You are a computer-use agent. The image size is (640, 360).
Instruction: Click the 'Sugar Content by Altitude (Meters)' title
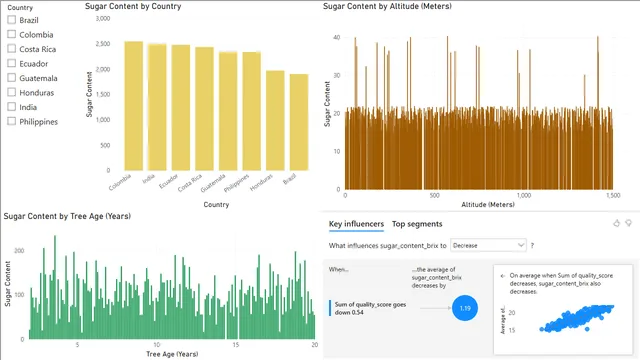click(387, 6)
